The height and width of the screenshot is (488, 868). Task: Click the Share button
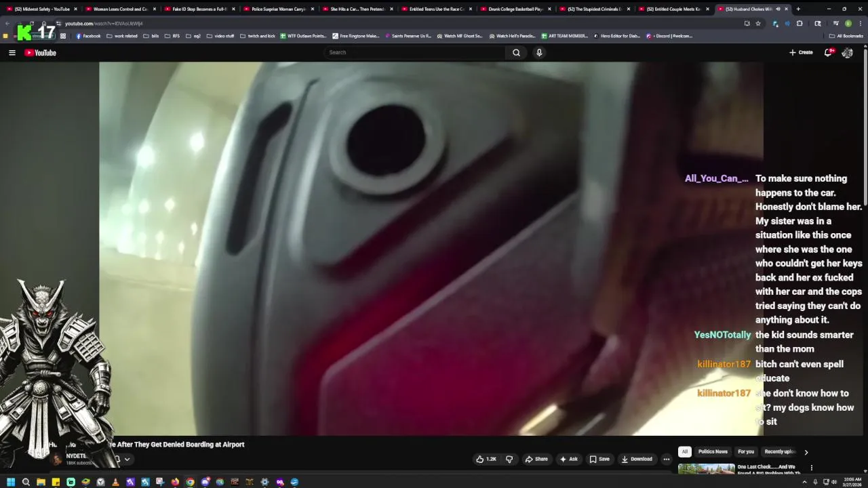[536, 459]
